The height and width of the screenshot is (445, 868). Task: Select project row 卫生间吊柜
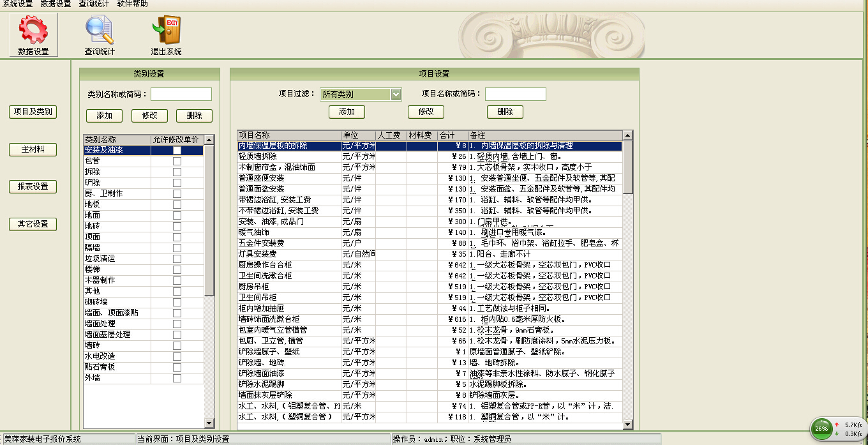click(x=430, y=298)
